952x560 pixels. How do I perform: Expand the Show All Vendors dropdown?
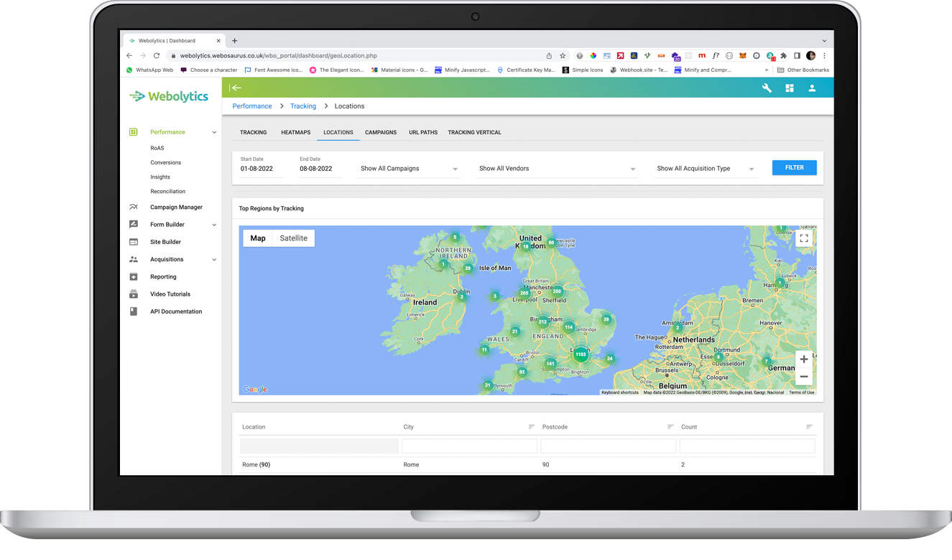(x=557, y=168)
